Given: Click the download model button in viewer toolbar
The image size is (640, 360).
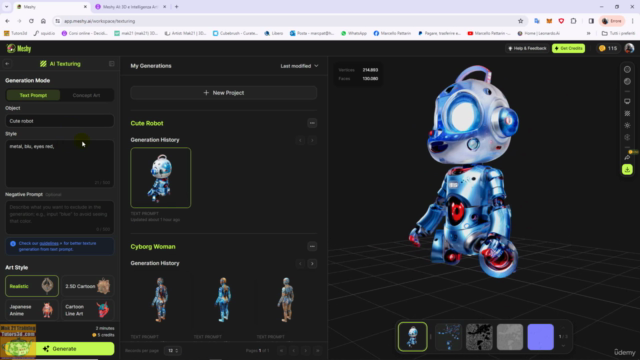Looking at the screenshot, I should pos(627,170).
